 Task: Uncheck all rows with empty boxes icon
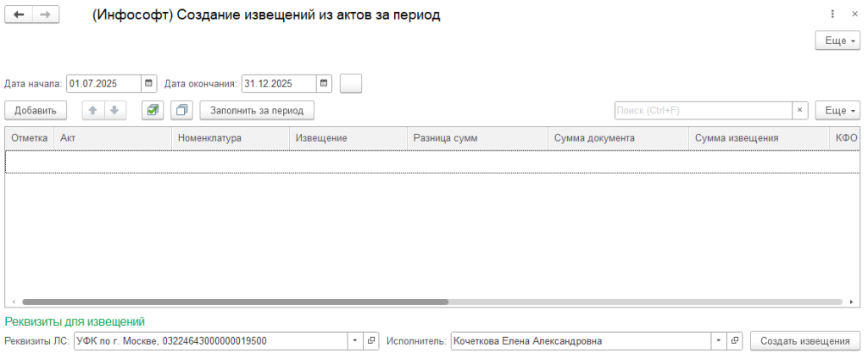click(x=181, y=110)
